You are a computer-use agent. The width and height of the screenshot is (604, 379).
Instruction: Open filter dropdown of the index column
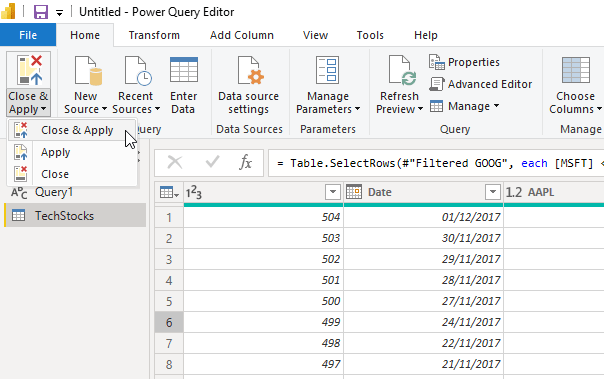coord(333,191)
